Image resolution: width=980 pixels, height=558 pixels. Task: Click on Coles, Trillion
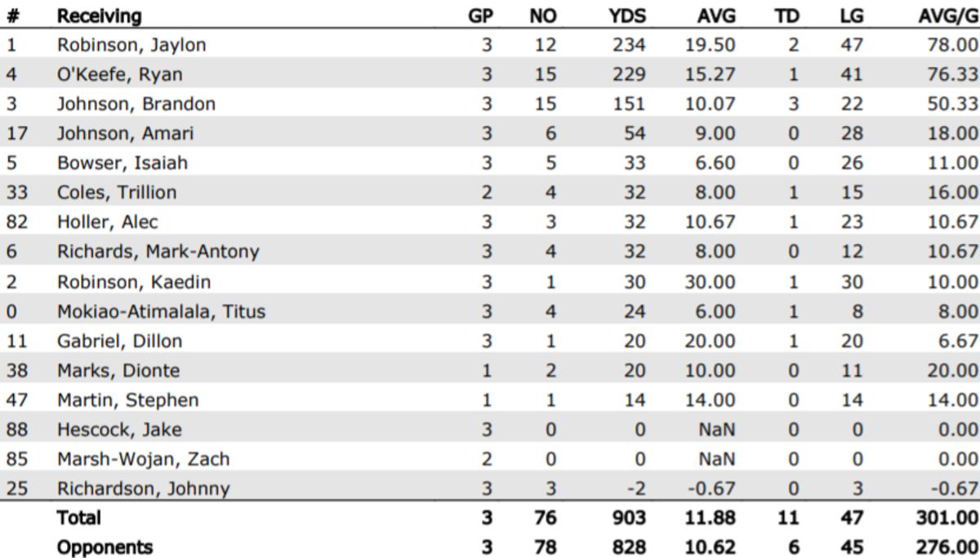tap(116, 192)
